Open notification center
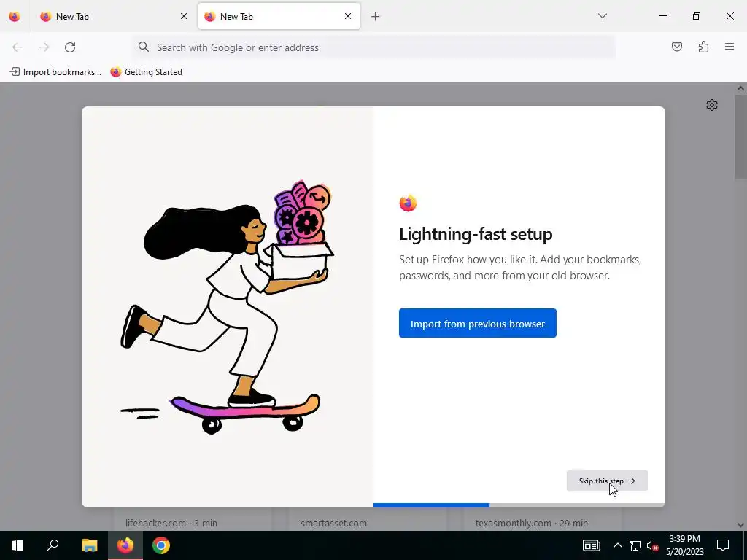 click(723, 545)
